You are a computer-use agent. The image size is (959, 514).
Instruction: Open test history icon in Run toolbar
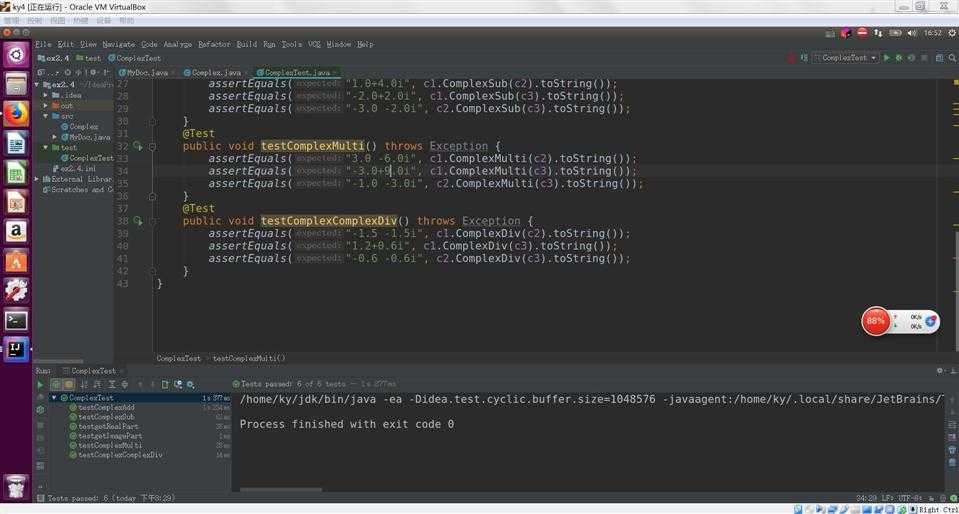pos(179,385)
